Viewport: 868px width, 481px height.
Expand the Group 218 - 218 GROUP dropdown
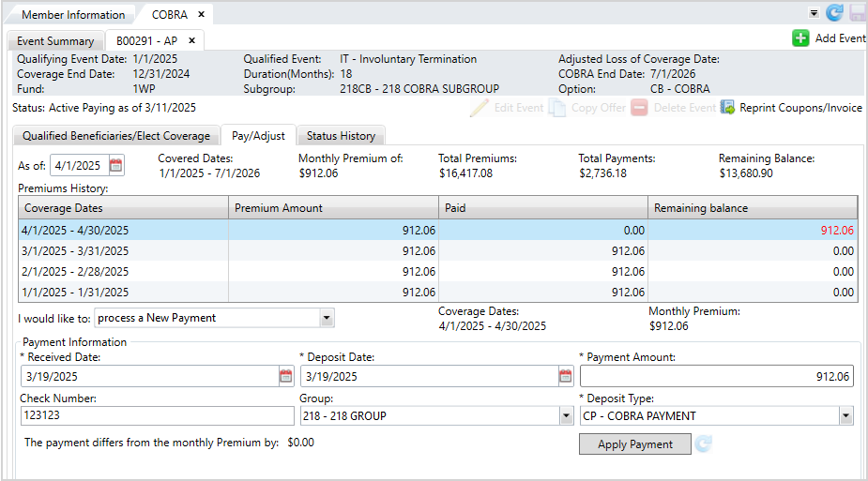[x=566, y=415]
